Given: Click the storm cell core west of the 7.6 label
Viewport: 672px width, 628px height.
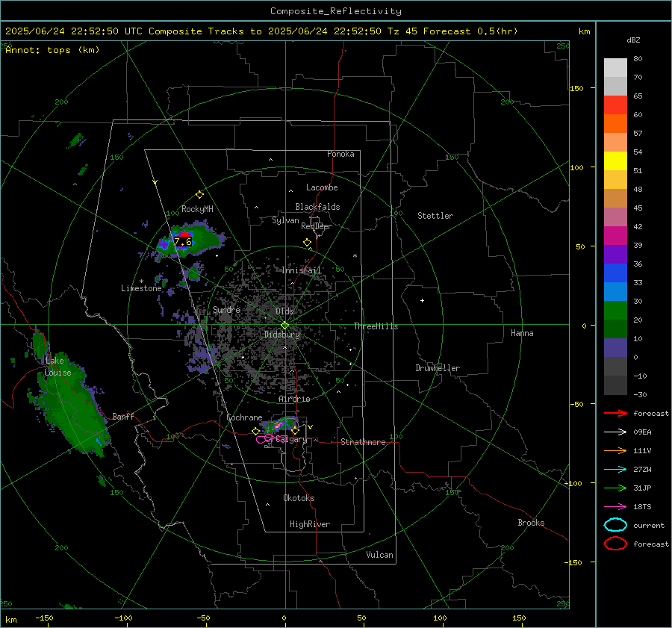Looking at the screenshot, I should [164, 245].
